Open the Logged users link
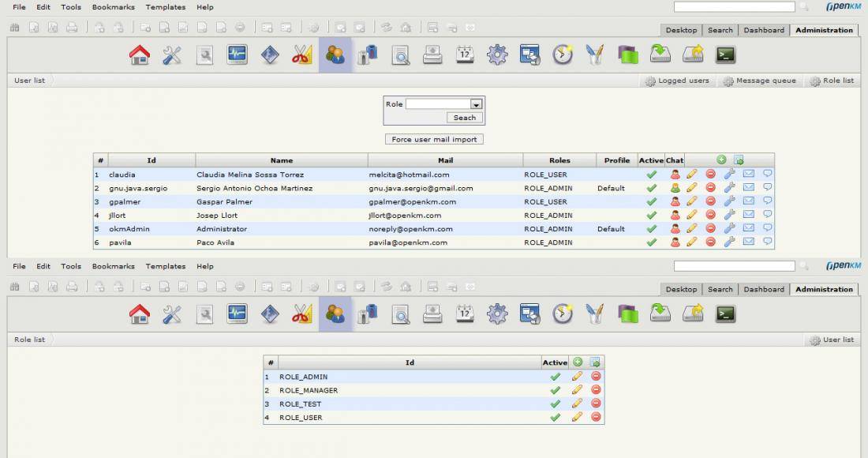This screenshot has height=458, width=868. [x=677, y=81]
